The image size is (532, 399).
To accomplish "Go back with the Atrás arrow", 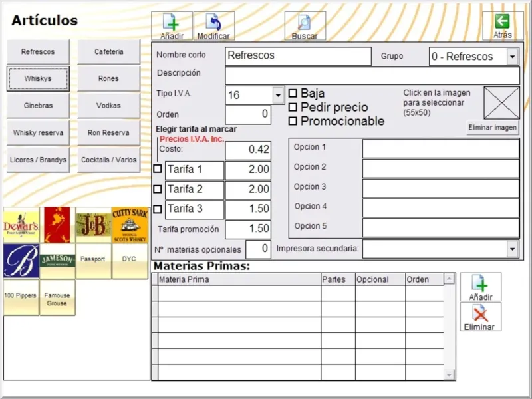I will tap(503, 26).
